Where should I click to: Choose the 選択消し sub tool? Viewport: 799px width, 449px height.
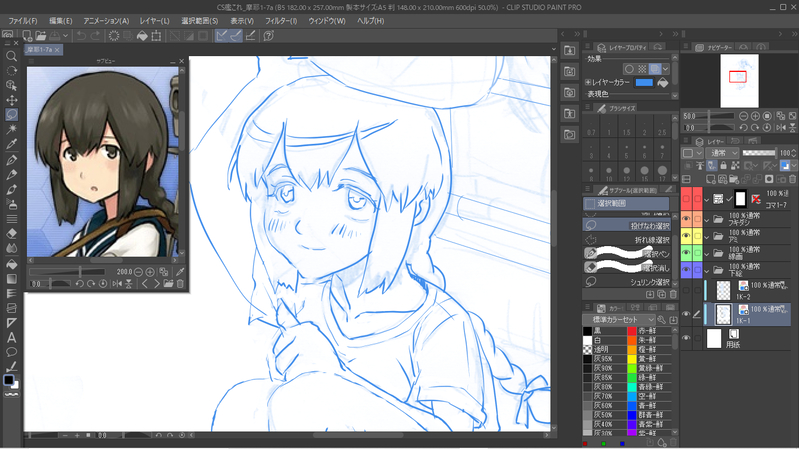pyautogui.click(x=626, y=268)
